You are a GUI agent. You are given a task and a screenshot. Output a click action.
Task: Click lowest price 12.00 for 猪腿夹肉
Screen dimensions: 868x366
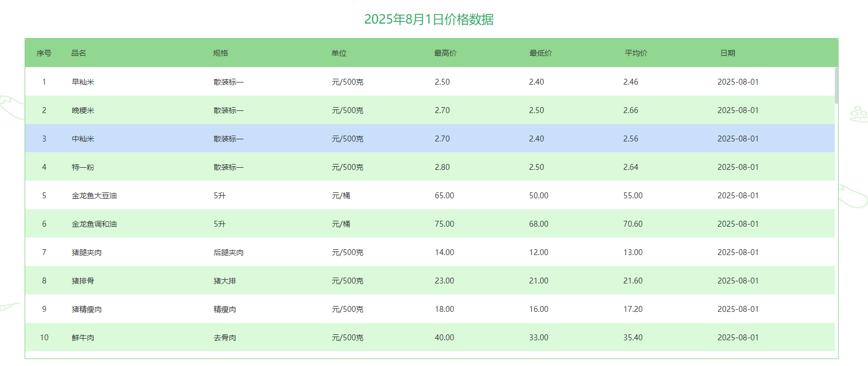click(539, 252)
